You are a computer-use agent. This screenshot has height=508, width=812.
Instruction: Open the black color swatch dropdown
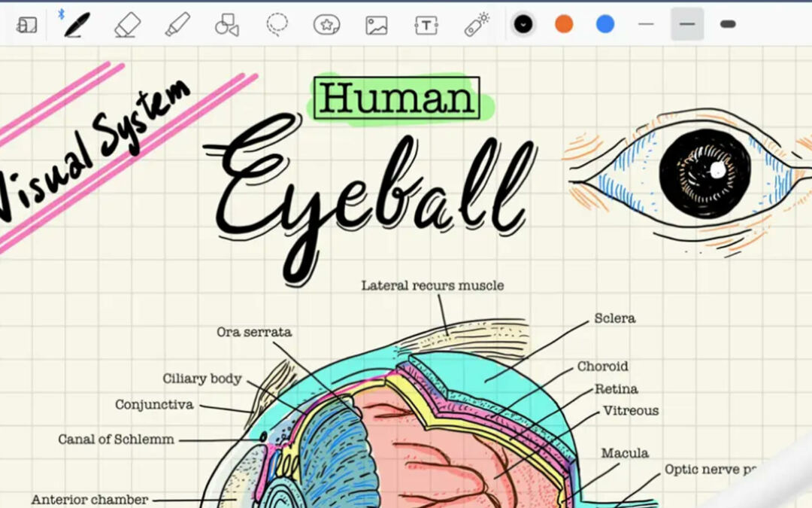tap(523, 24)
